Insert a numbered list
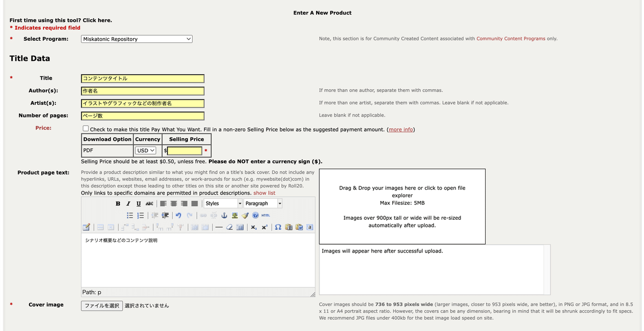Screen dimensions: 644x331 (x=140, y=215)
